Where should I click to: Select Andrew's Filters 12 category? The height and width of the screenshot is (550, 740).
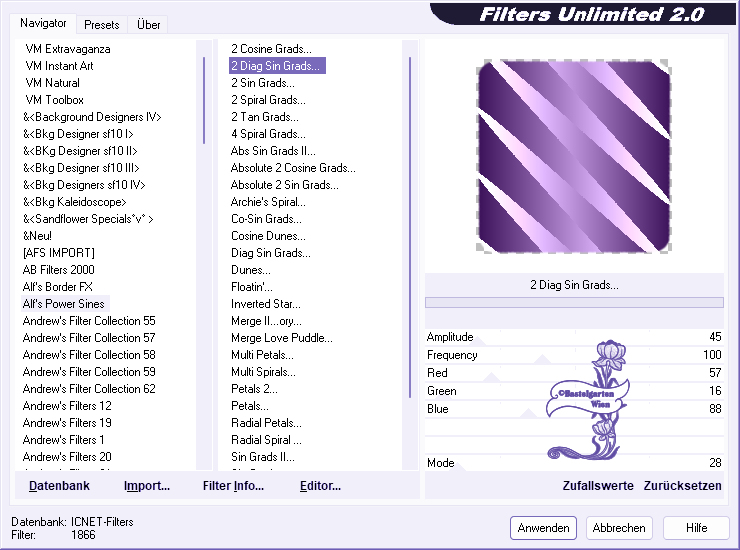(67, 406)
